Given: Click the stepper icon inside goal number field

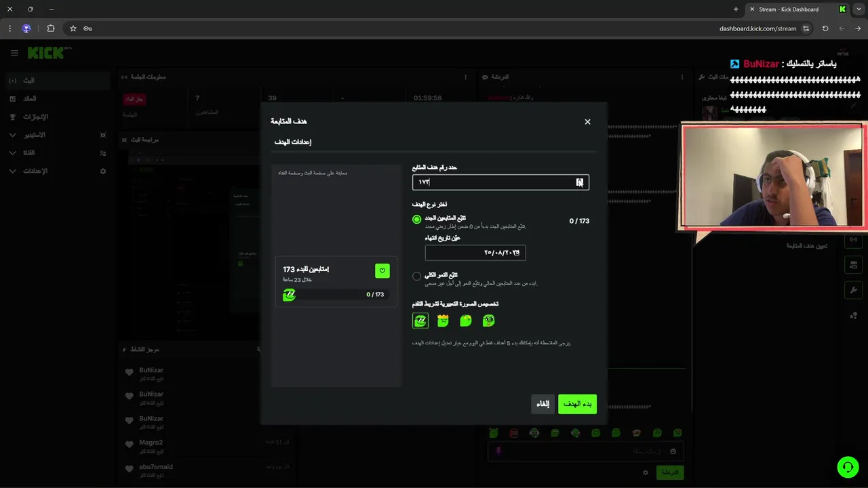Looking at the screenshot, I should 580,182.
